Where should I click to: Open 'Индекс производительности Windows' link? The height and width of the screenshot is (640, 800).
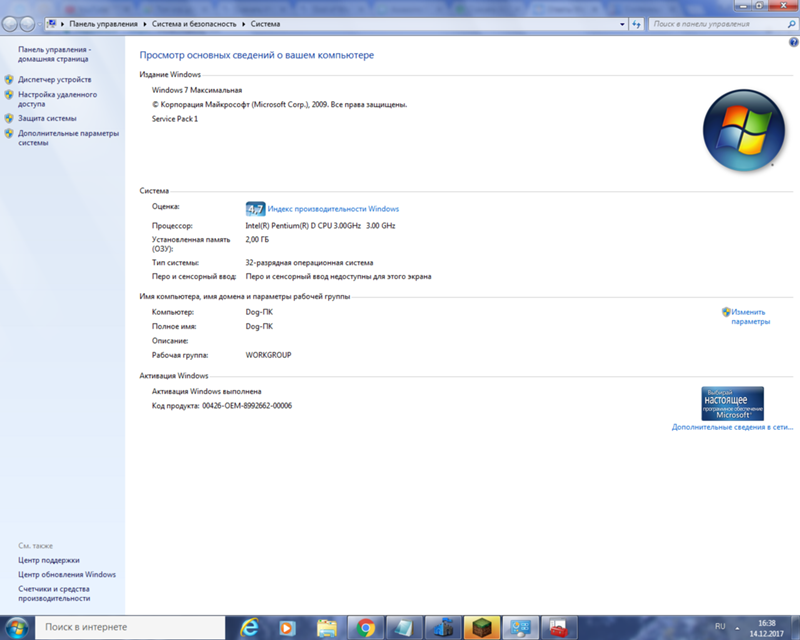pyautogui.click(x=333, y=209)
